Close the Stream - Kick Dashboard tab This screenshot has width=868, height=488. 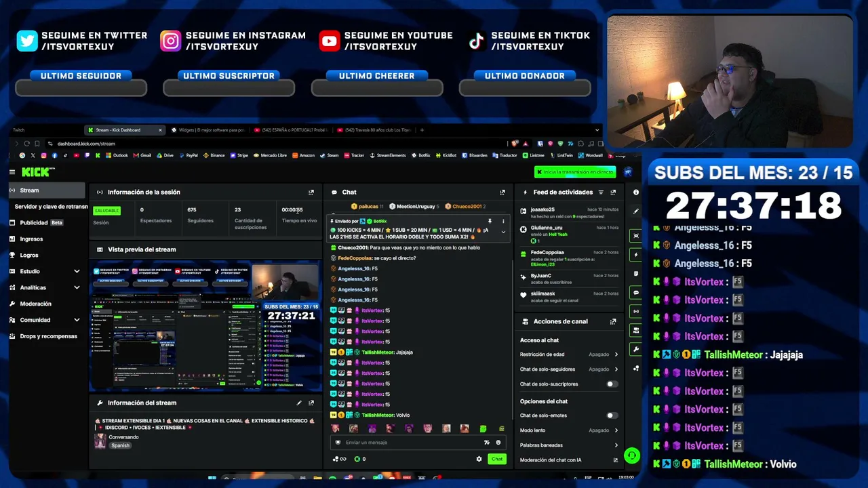[160, 130]
